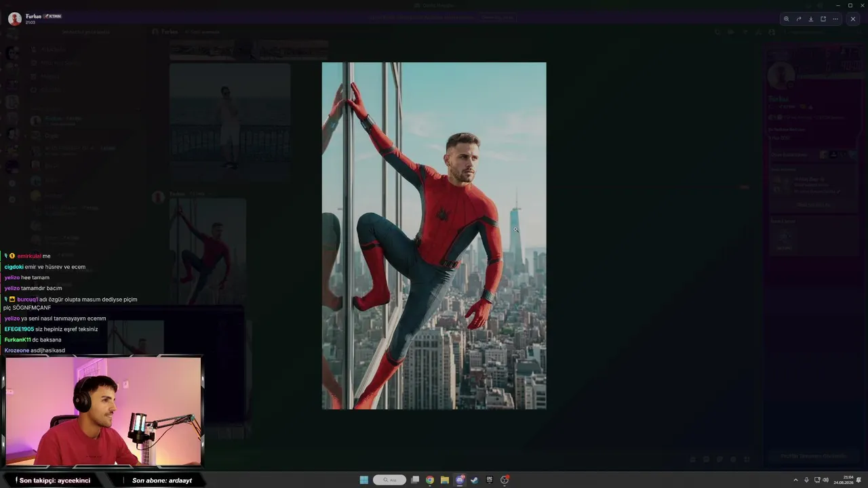Forward the image using the curved arrow icon
Viewport: 868px width, 488px height.
[799, 19]
